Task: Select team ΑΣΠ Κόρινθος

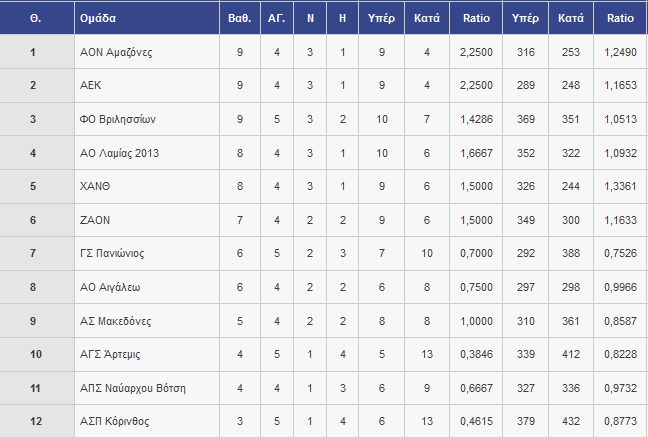Action: (x=115, y=422)
